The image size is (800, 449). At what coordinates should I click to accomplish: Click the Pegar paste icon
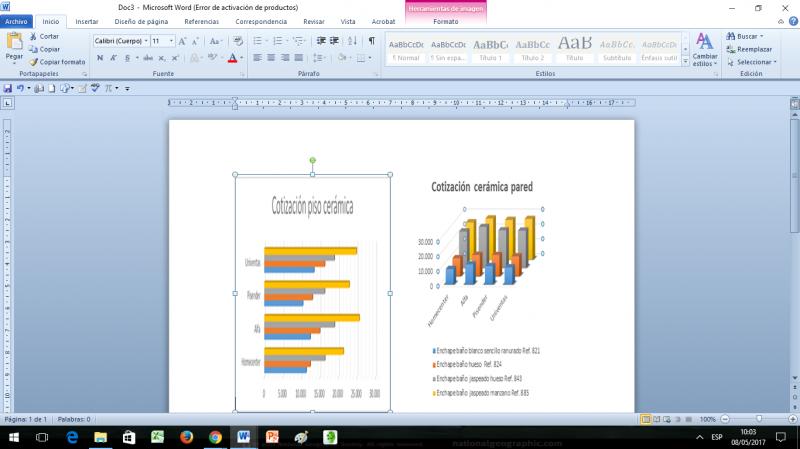pyautogui.click(x=14, y=42)
